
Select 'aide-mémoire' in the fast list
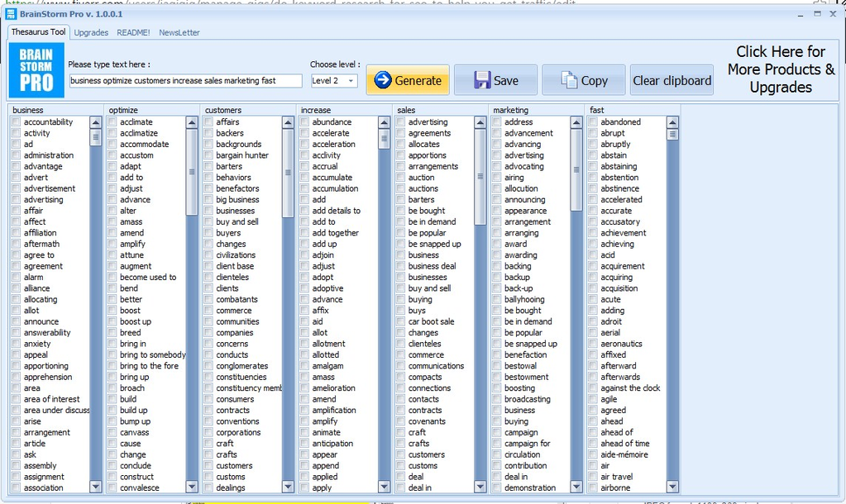pyautogui.click(x=624, y=455)
